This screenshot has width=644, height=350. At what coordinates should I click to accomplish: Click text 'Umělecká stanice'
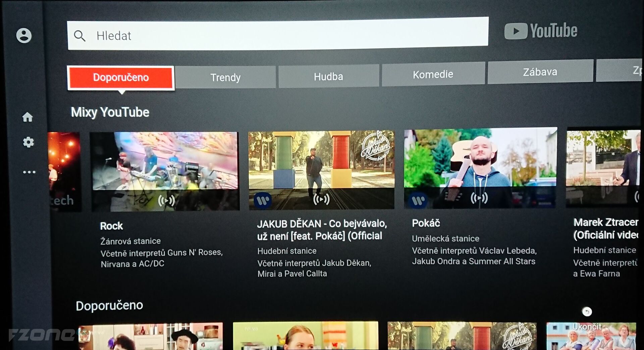coord(445,239)
